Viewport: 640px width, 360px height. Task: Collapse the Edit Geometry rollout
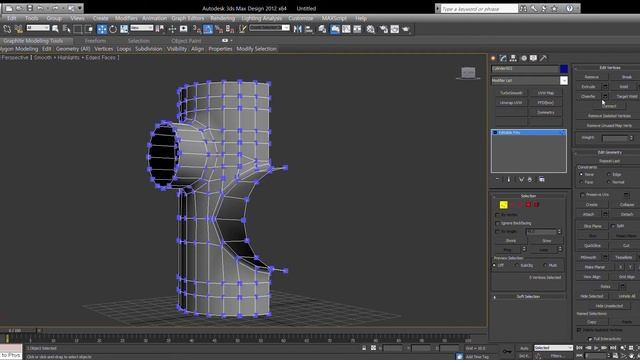point(610,152)
